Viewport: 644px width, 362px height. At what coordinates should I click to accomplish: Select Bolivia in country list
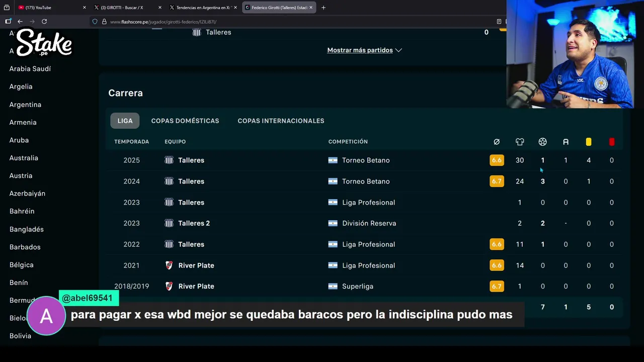coord(20,336)
